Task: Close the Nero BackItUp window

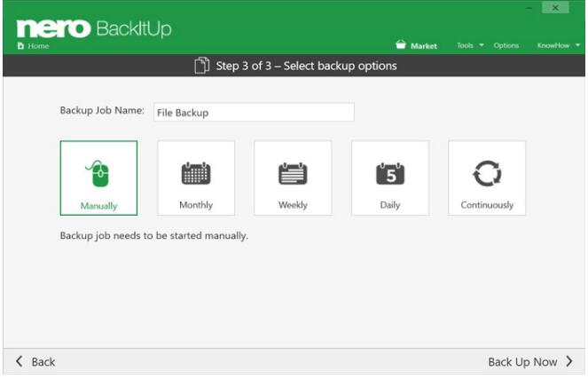Action: pos(555,7)
